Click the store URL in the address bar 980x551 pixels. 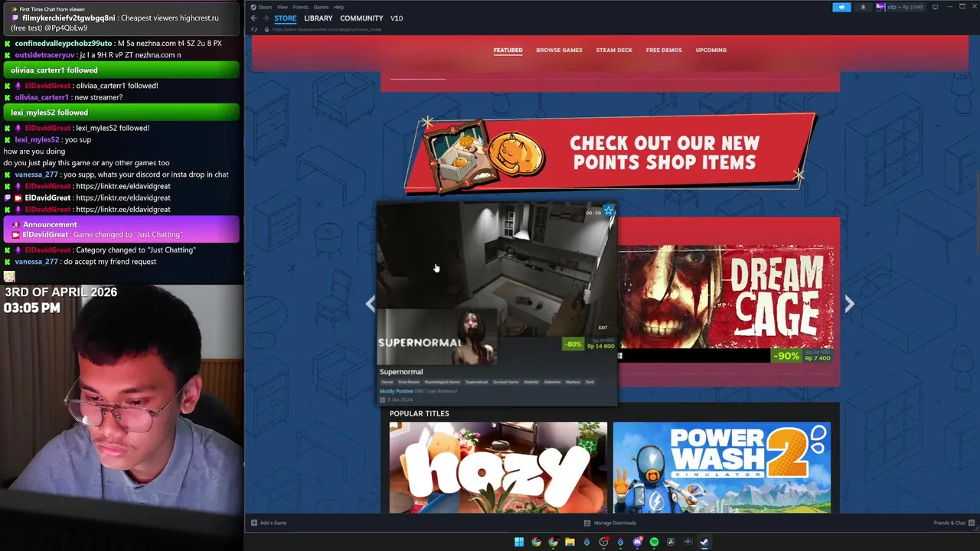click(x=327, y=29)
